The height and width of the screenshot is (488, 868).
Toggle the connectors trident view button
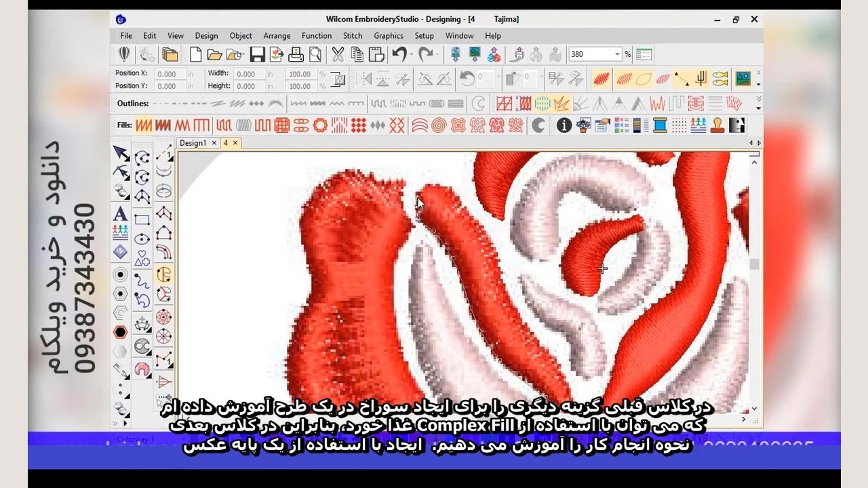[x=701, y=79]
